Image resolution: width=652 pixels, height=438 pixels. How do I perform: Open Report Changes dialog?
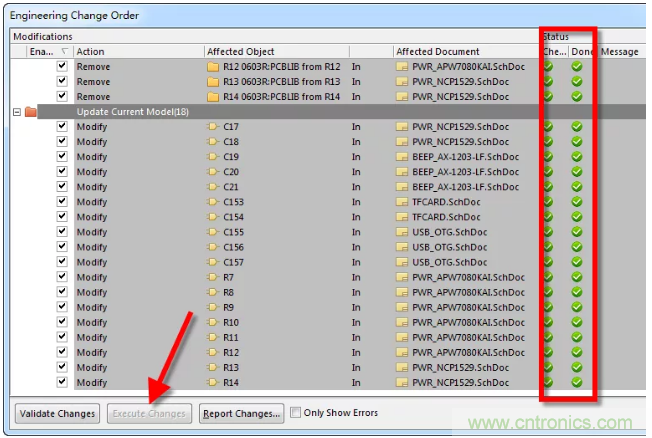point(240,413)
